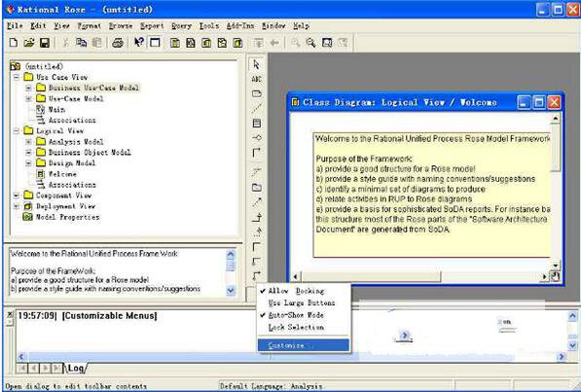Click the Browse Class Diagram toolbar icon

(175, 43)
